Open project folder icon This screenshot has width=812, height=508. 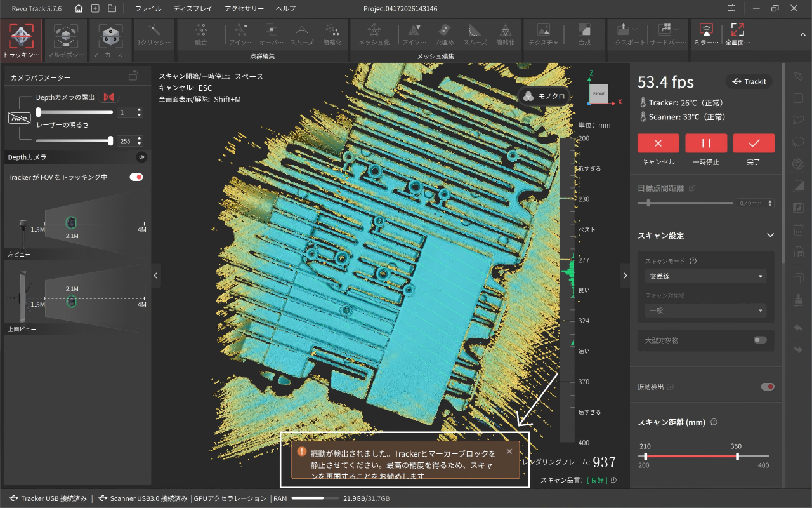point(112,9)
